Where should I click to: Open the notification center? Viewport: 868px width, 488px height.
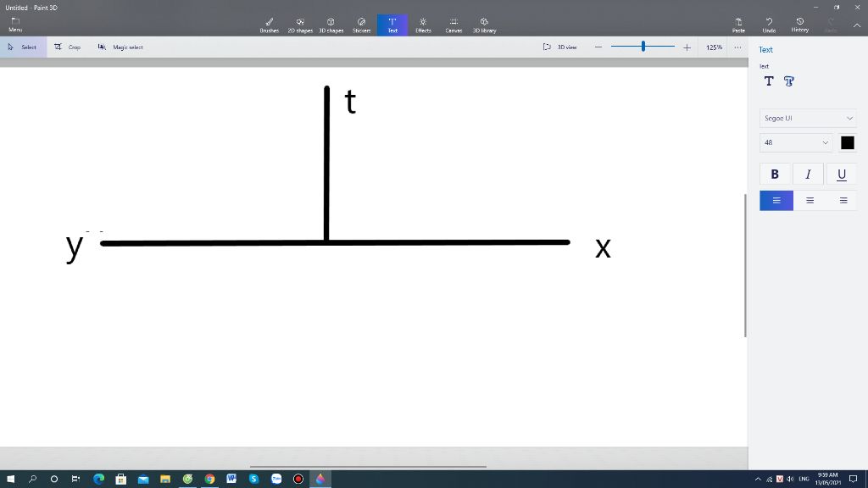point(853,480)
